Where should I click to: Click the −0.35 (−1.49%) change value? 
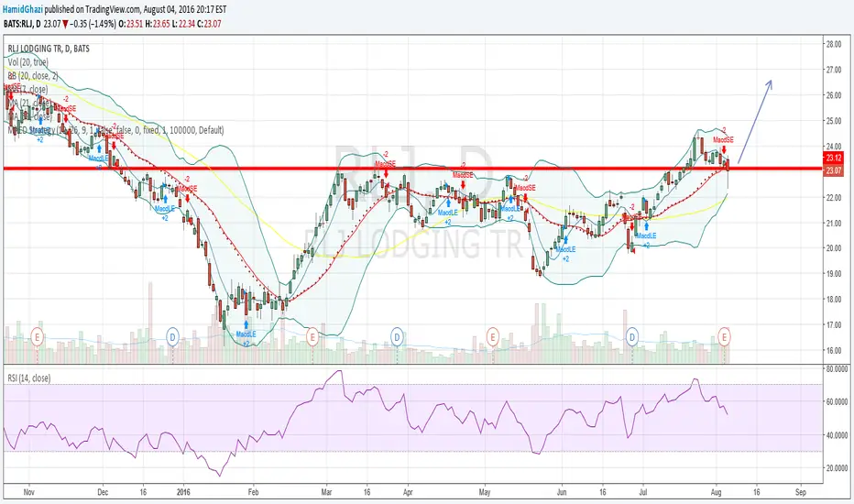tap(93, 24)
